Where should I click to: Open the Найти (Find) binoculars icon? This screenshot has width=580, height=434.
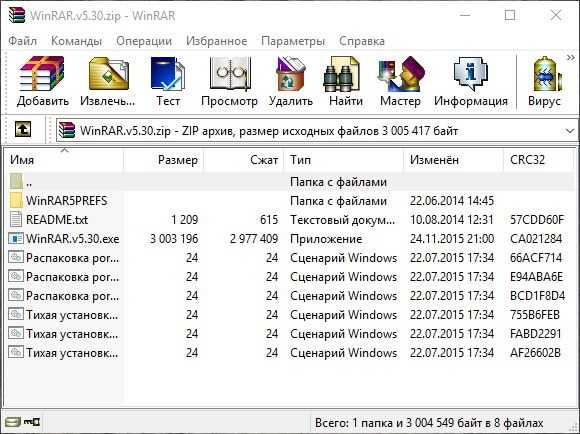[341, 73]
